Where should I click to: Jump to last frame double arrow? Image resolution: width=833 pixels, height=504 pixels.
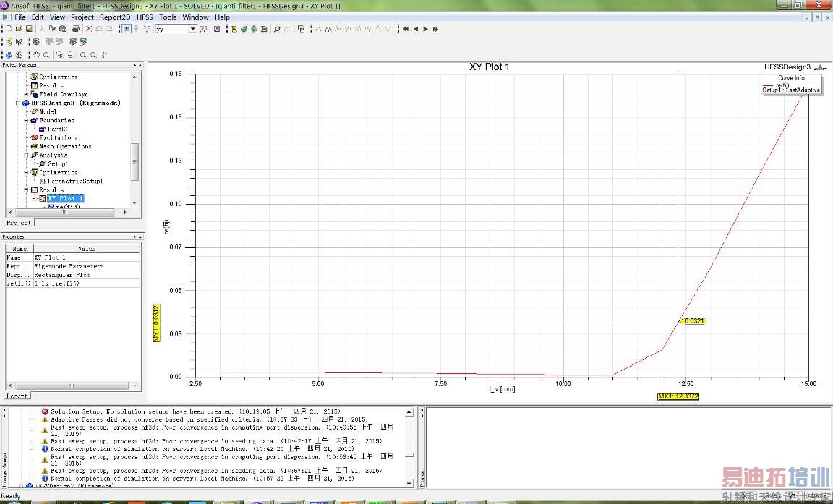pyautogui.click(x=435, y=29)
